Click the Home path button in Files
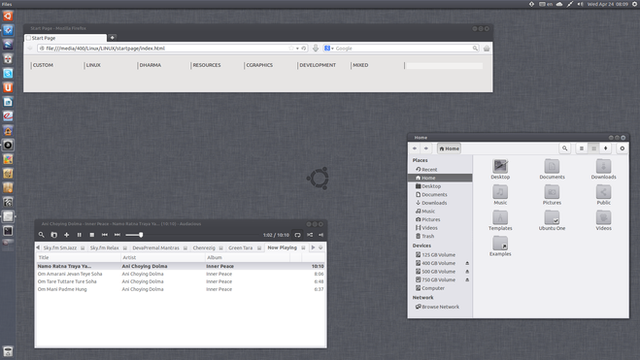This screenshot has width=640, height=360. click(x=449, y=149)
